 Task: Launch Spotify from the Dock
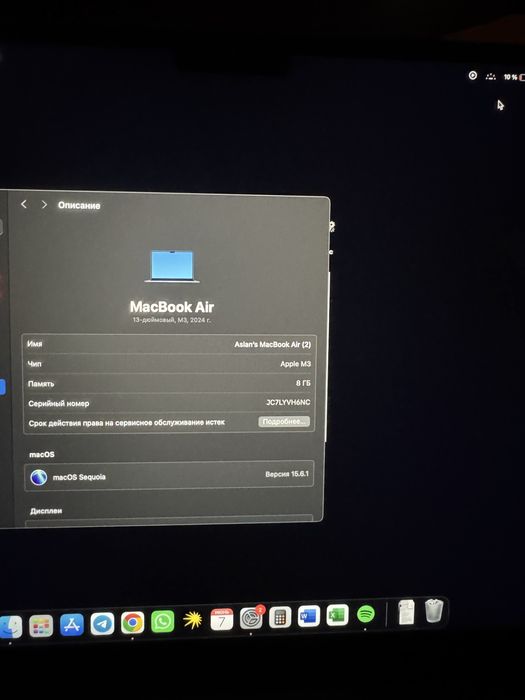(x=366, y=614)
